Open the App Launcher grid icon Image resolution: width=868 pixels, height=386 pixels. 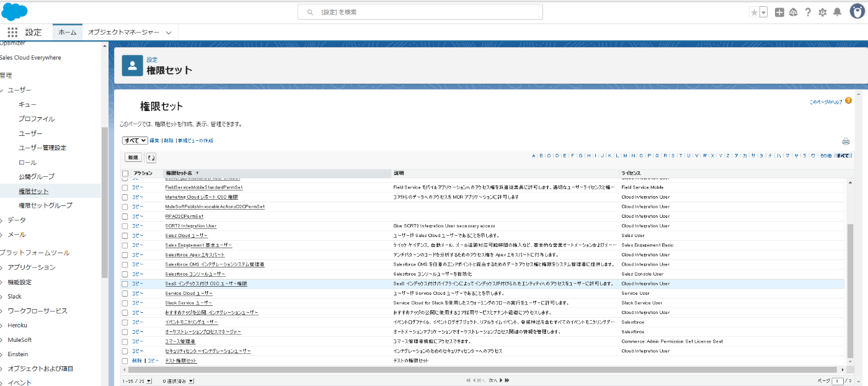[12, 32]
